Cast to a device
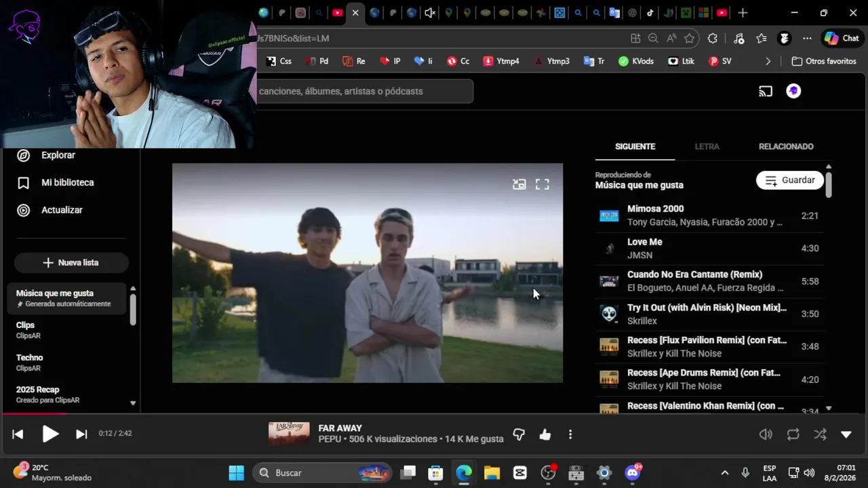The width and height of the screenshot is (868, 488). 766,91
